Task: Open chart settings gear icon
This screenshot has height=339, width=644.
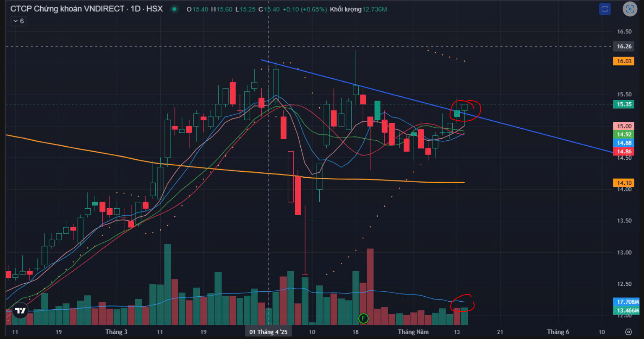Action: pos(628,332)
